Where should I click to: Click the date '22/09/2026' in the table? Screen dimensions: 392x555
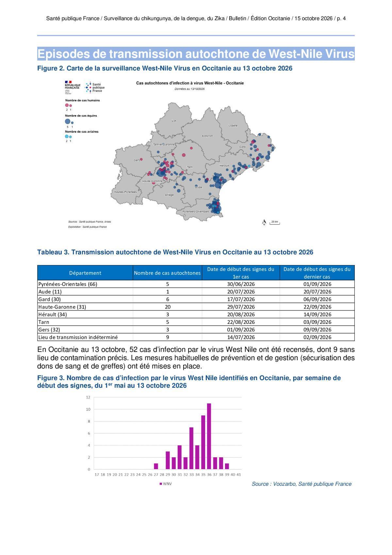pyautogui.click(x=317, y=307)
